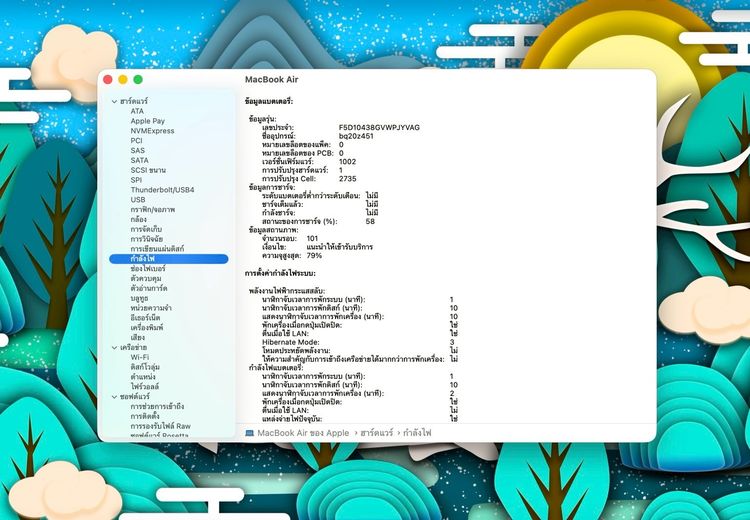
Task: Collapse the เครือข่าย section chevron
Action: click(114, 348)
